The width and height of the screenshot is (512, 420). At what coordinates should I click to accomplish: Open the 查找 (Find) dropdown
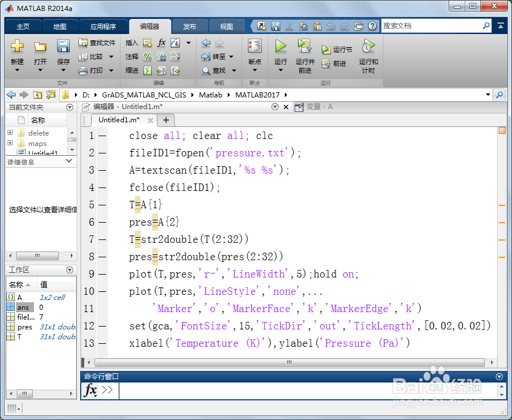point(234,70)
